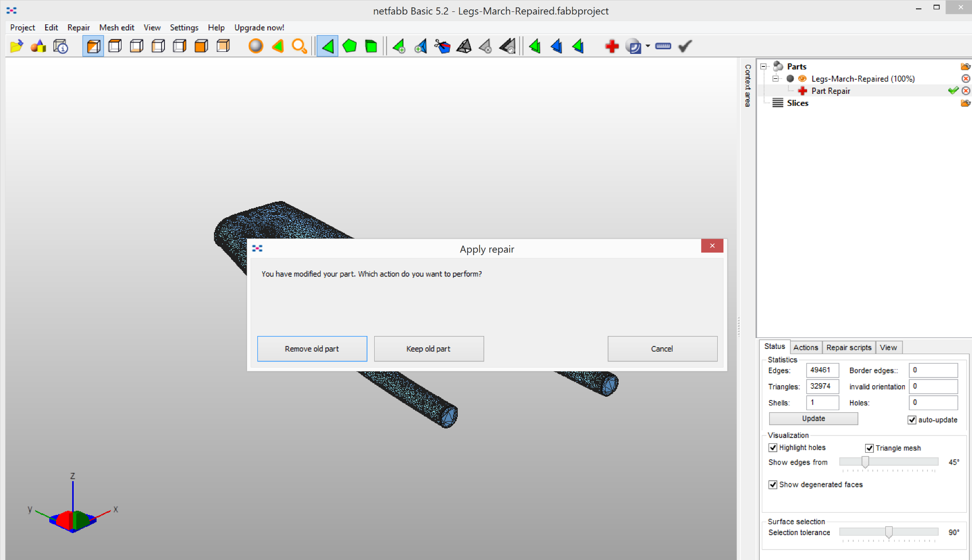
Task: Click the add primitive shapes icon
Action: 38,46
